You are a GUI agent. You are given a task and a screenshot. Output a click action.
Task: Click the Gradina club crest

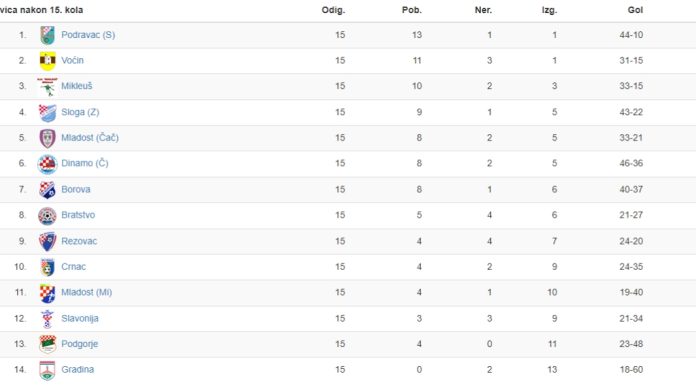click(47, 370)
